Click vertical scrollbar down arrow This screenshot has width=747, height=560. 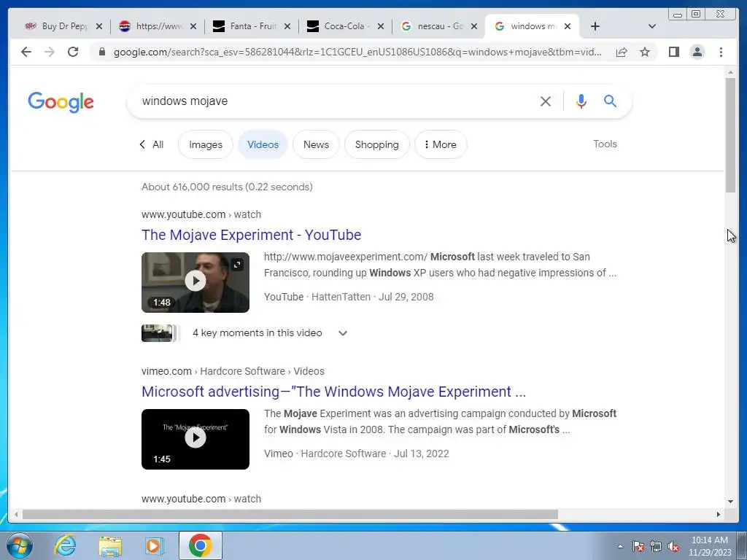click(x=730, y=501)
